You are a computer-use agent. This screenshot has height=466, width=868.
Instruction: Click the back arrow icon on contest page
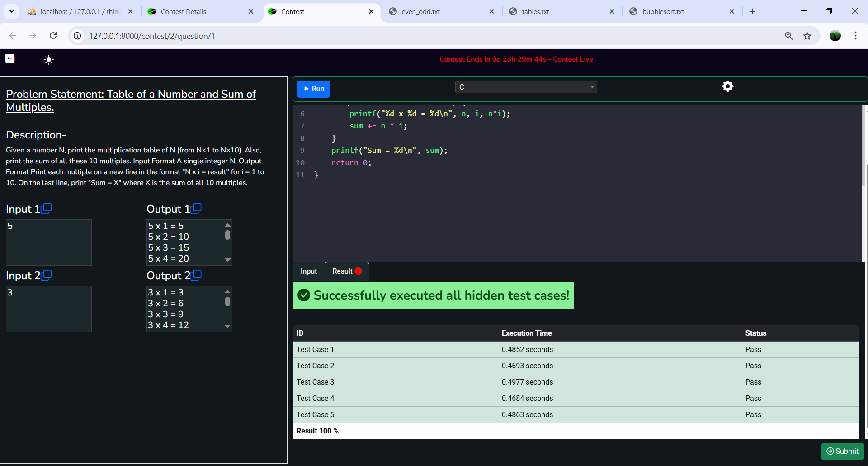10,58
